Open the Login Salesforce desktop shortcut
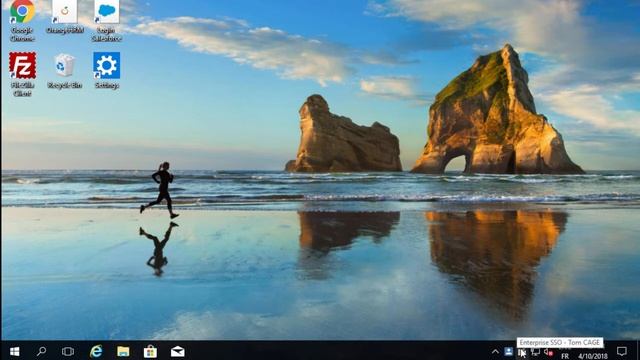640x360 pixels. coord(107,20)
